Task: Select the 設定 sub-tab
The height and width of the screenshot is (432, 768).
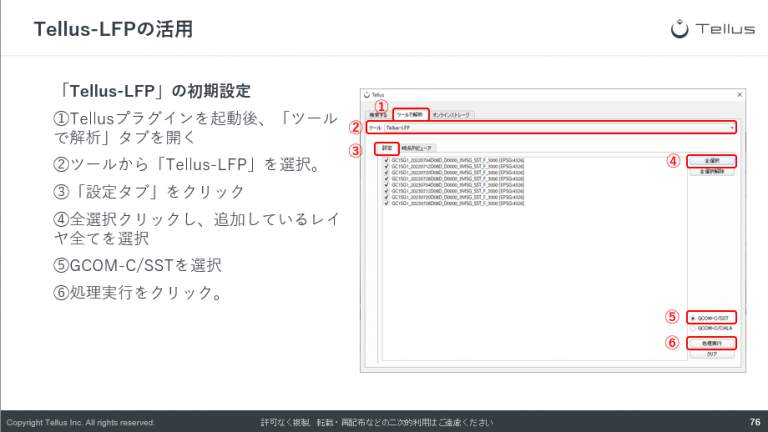Action: [x=387, y=148]
